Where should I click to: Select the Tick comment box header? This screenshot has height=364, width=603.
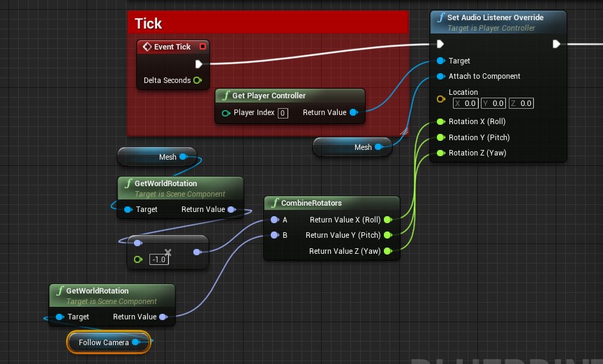[x=268, y=23]
